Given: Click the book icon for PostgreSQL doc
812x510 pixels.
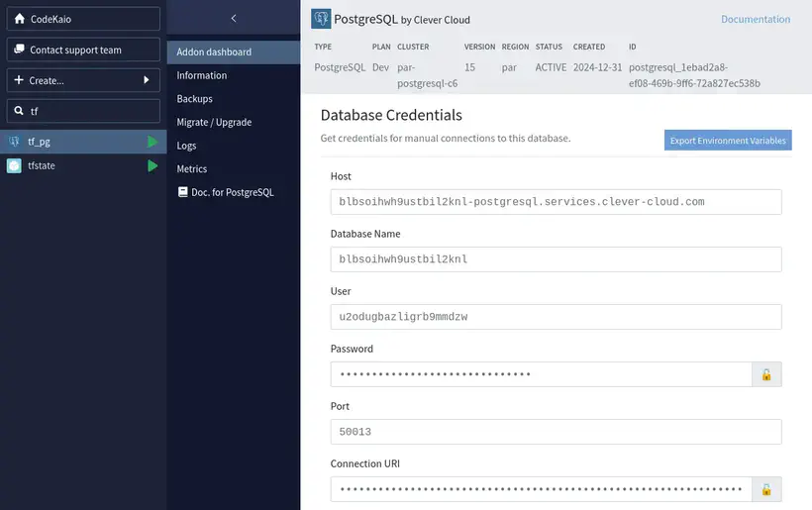Looking at the screenshot, I should [x=182, y=192].
